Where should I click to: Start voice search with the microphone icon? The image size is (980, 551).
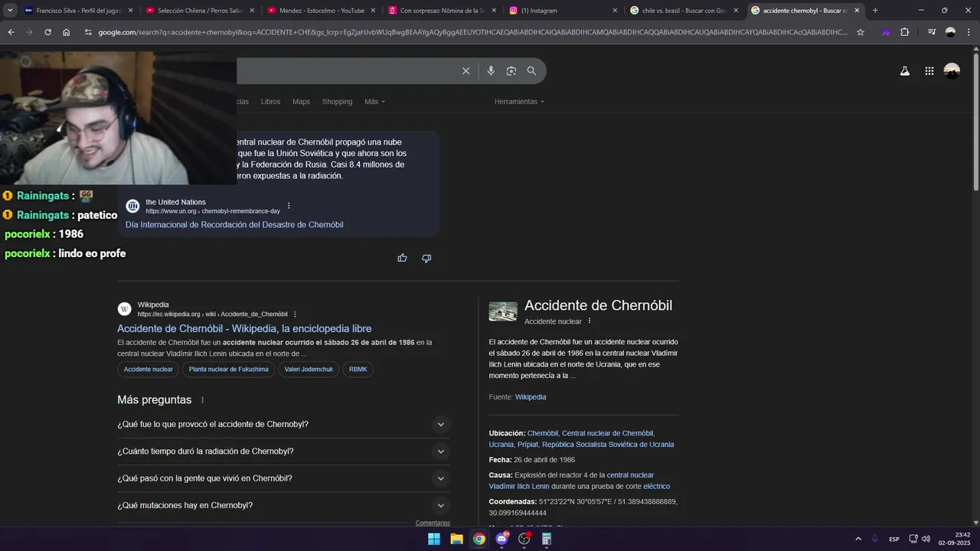point(491,71)
